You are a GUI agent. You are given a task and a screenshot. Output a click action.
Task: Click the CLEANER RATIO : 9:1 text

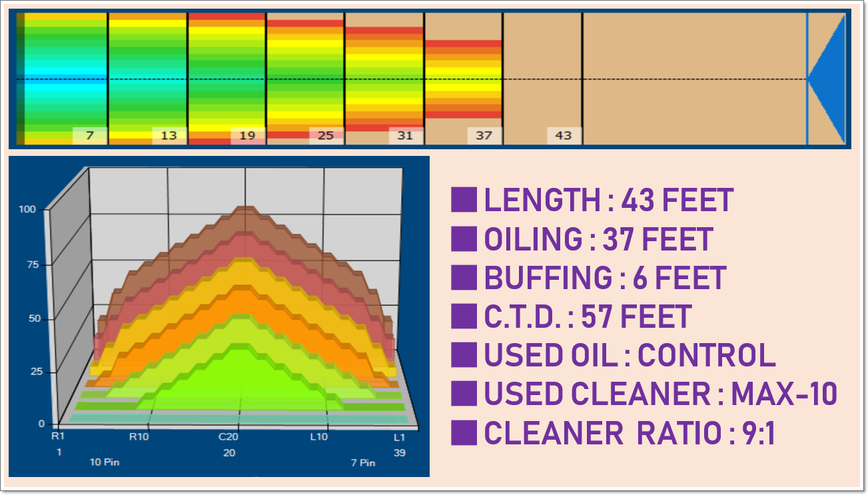pyautogui.click(x=630, y=433)
